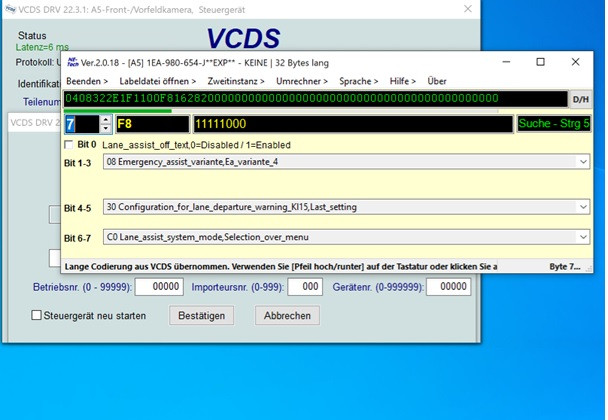This screenshot has width=608, height=420.
Task: Decrease byte number with down arrow
Action: [x=106, y=129]
